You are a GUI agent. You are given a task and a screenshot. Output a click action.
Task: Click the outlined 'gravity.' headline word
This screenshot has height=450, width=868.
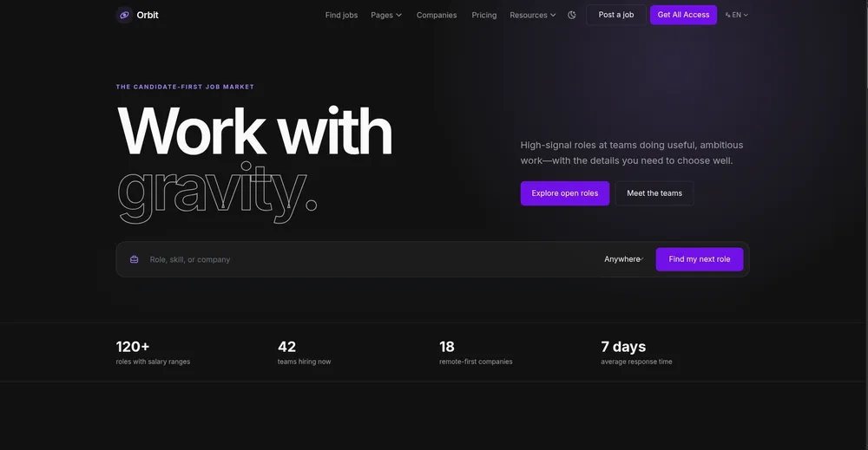[217, 192]
